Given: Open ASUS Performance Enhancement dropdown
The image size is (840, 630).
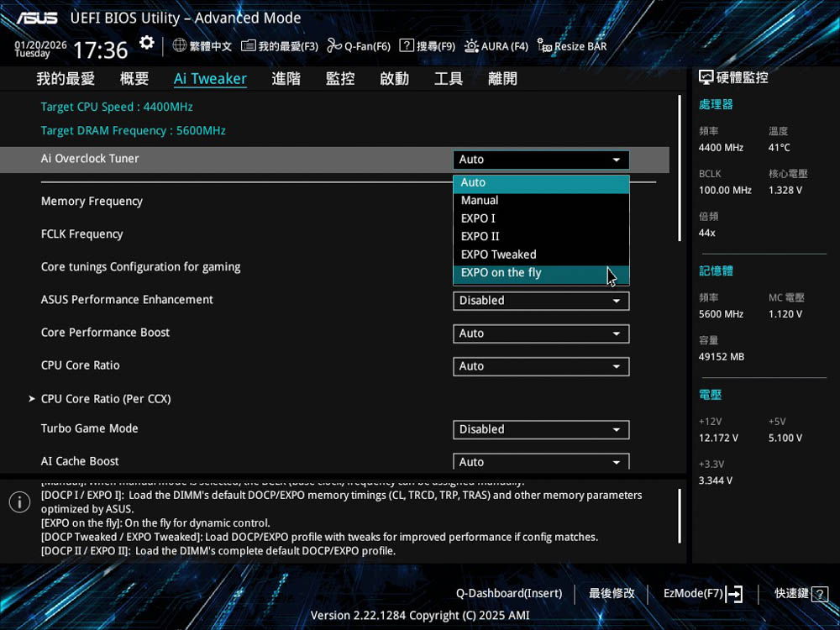Looking at the screenshot, I should pyautogui.click(x=541, y=301).
